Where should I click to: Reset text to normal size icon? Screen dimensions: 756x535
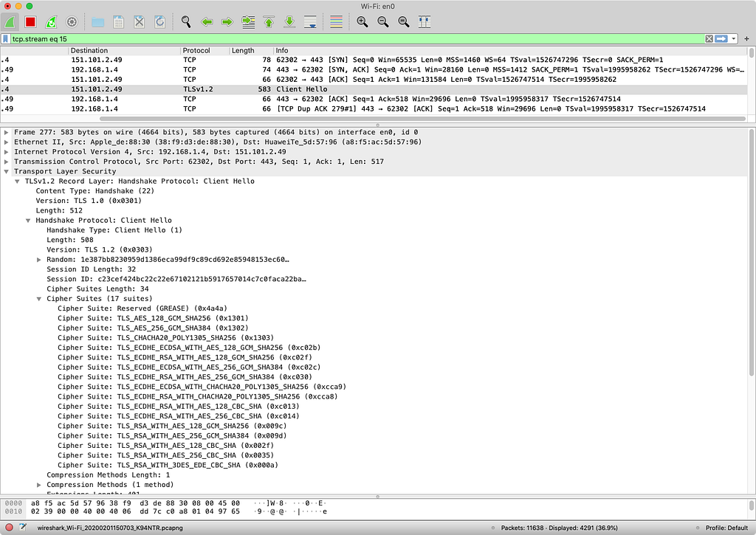(404, 21)
